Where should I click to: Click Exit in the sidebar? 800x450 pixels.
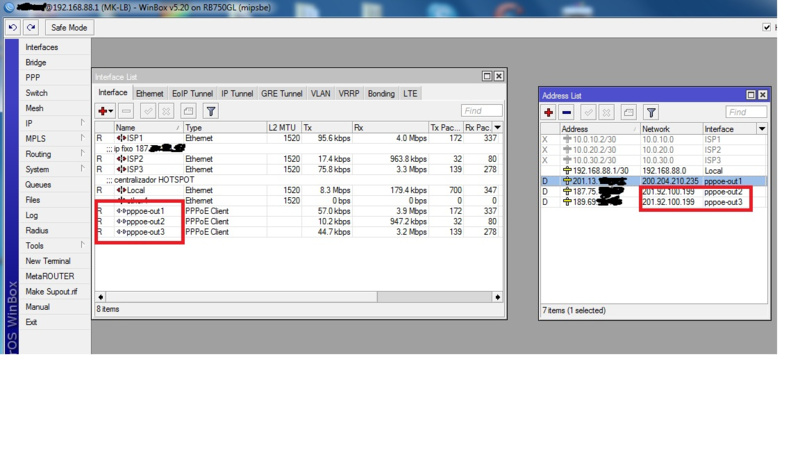(x=31, y=322)
